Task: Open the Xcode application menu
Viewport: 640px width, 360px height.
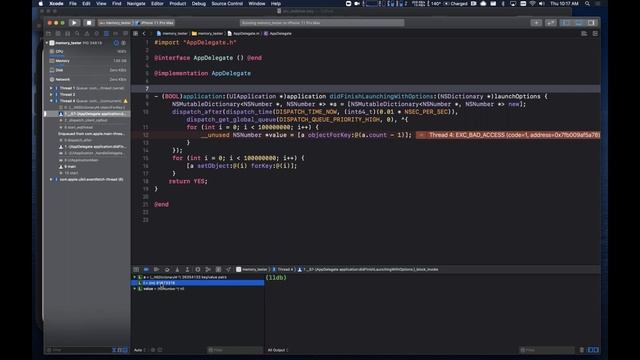Action: click(x=56, y=3)
